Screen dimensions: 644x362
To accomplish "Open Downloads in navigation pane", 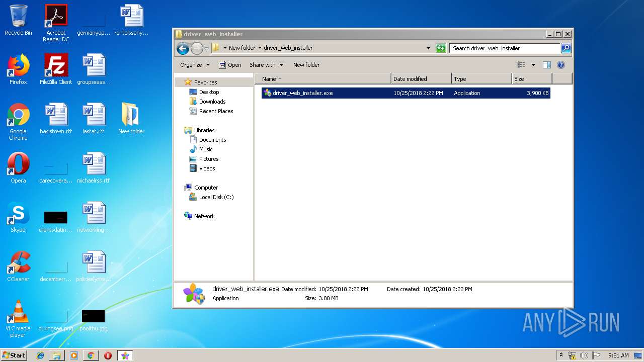I will point(212,102).
